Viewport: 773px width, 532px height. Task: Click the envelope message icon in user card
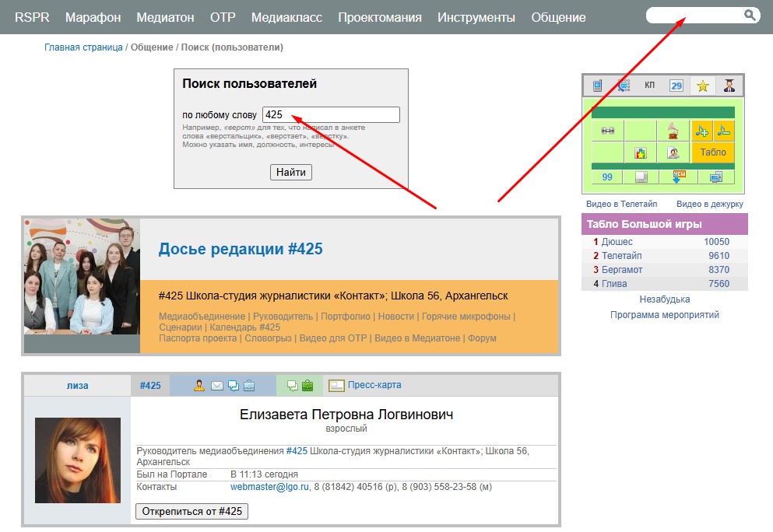point(217,385)
